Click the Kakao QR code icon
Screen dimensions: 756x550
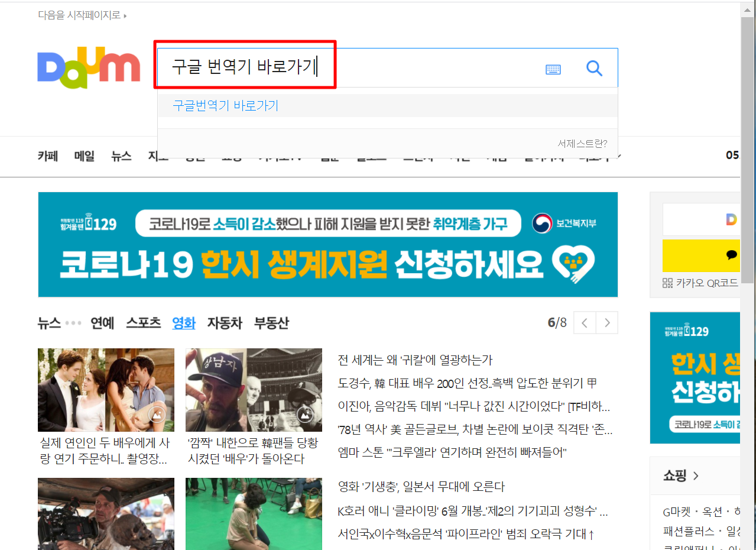(668, 283)
